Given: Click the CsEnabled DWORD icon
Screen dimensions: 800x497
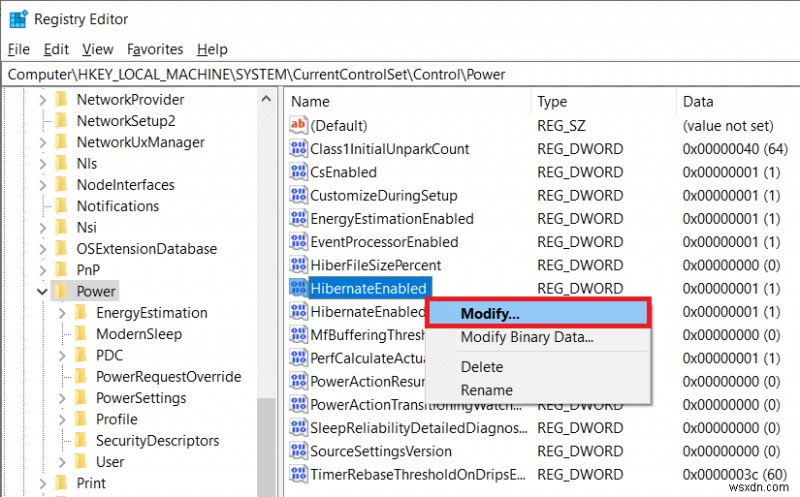Looking at the screenshot, I should [298, 172].
